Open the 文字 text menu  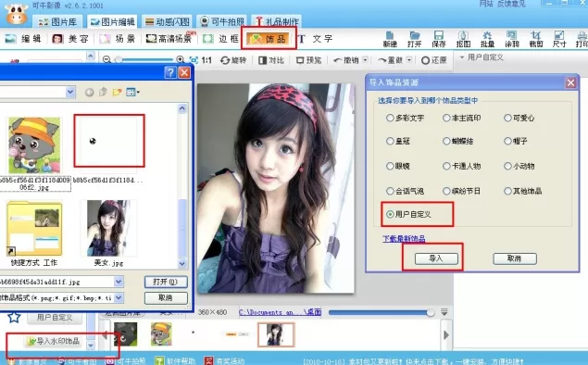tap(316, 39)
